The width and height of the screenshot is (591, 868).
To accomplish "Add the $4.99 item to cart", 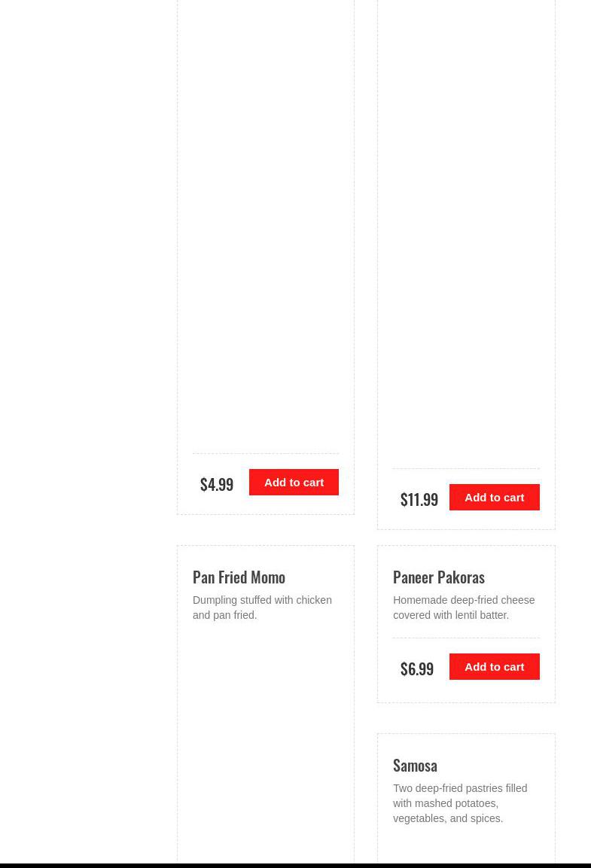I will pos(294,483).
